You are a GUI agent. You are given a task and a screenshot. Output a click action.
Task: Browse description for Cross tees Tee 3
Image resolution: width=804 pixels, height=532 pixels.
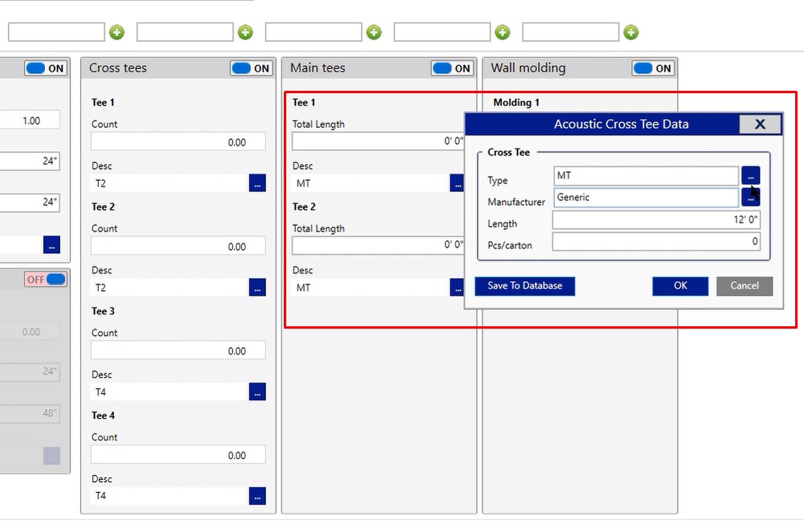(257, 391)
